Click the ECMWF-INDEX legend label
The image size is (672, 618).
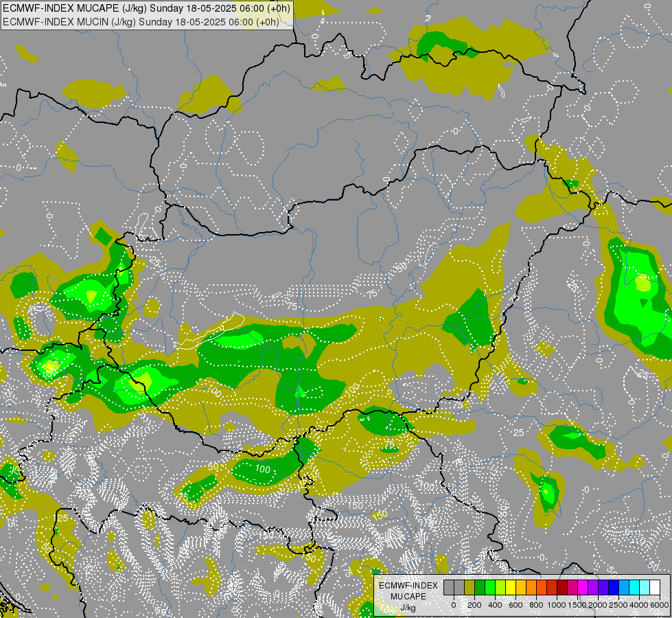tap(408, 586)
